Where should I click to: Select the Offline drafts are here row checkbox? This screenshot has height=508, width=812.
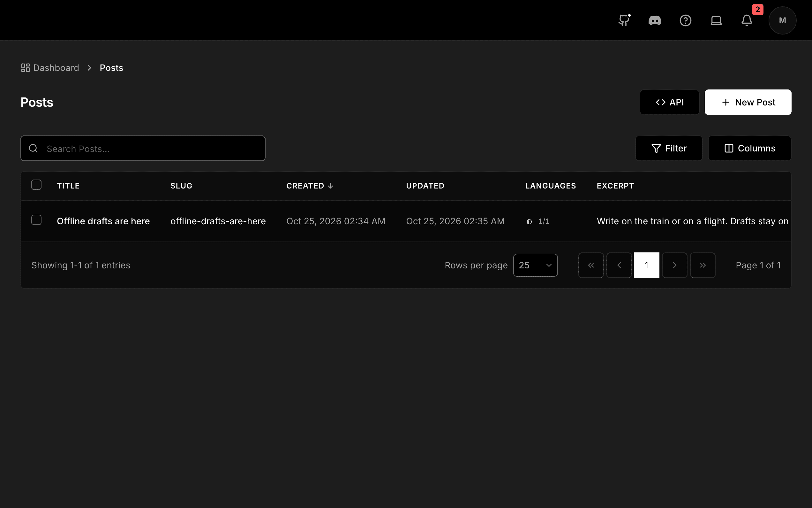point(36,220)
